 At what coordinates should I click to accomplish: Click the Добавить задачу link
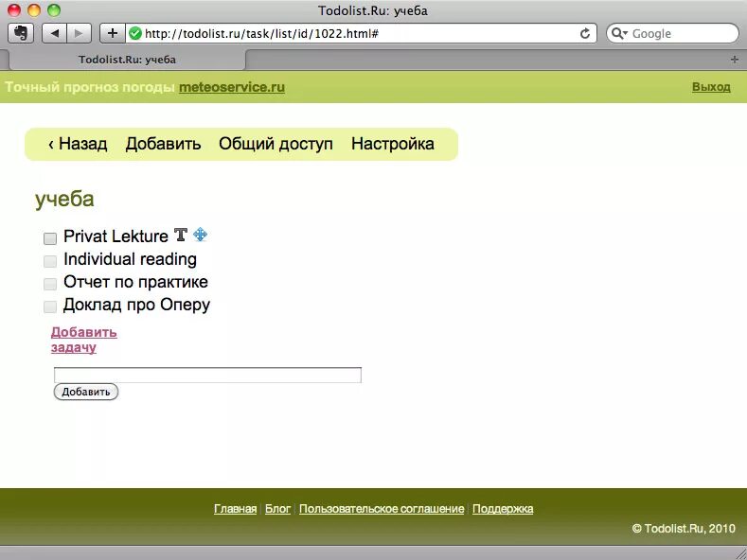84,340
